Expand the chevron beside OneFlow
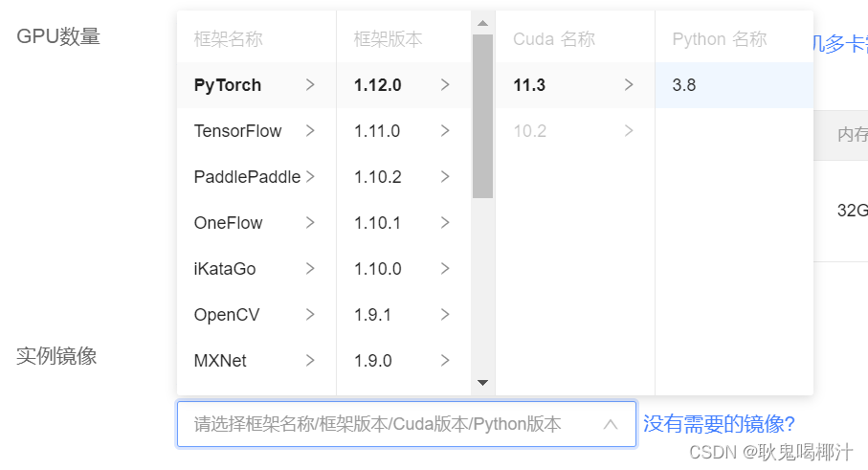Screen dimensions: 868x470 tap(310, 222)
